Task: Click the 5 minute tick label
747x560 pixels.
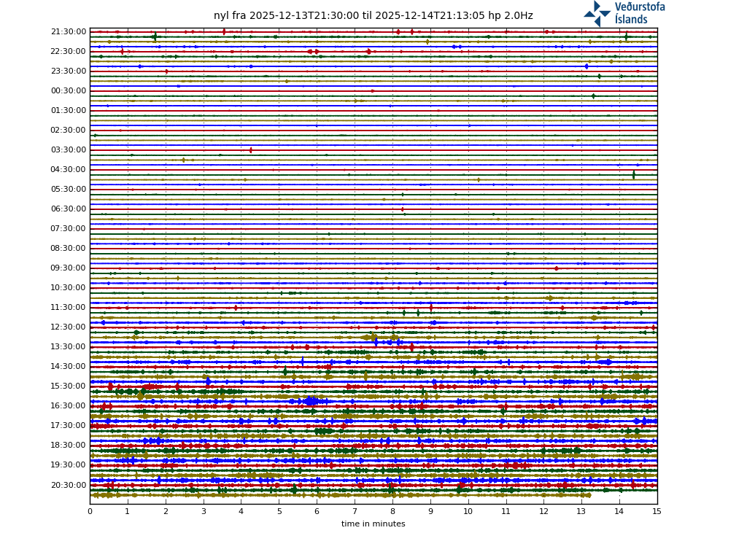Action: (279, 511)
